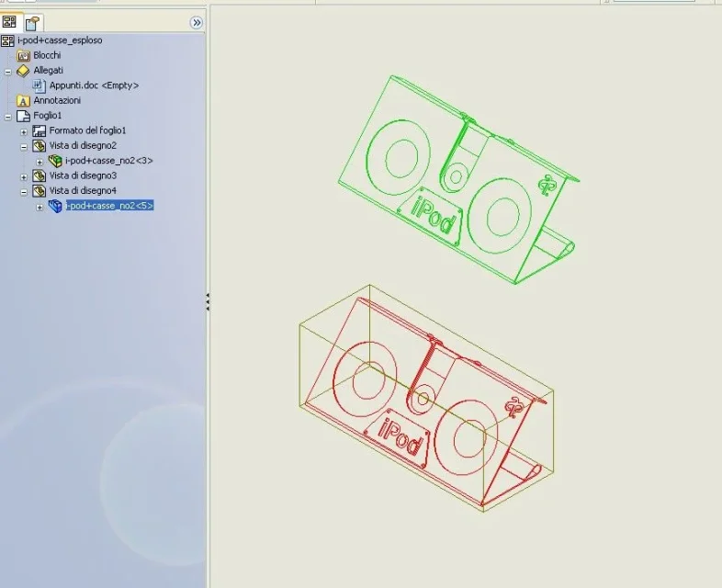The height and width of the screenshot is (588, 722).
Task: Select root node i-pod+casse_esploso
Action: [60, 40]
